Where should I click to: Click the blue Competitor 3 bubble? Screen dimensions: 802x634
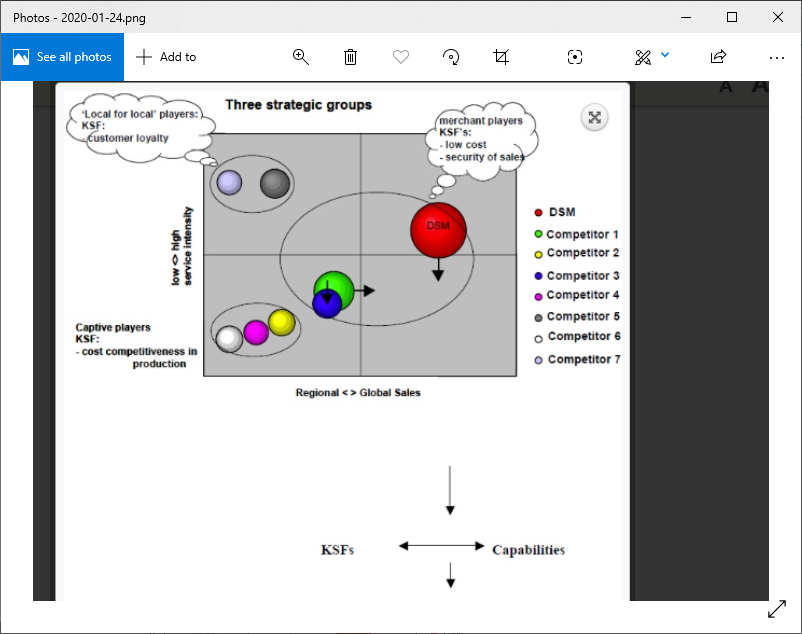pos(327,304)
